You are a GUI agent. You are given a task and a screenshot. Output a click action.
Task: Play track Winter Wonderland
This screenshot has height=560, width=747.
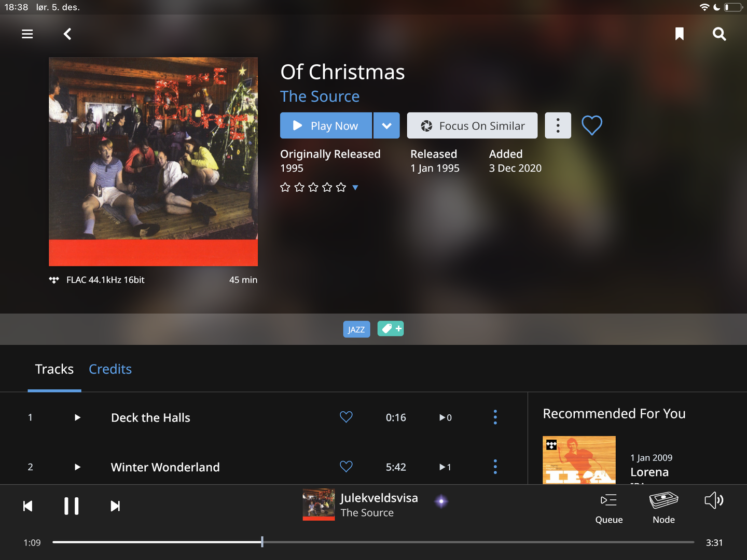(77, 467)
